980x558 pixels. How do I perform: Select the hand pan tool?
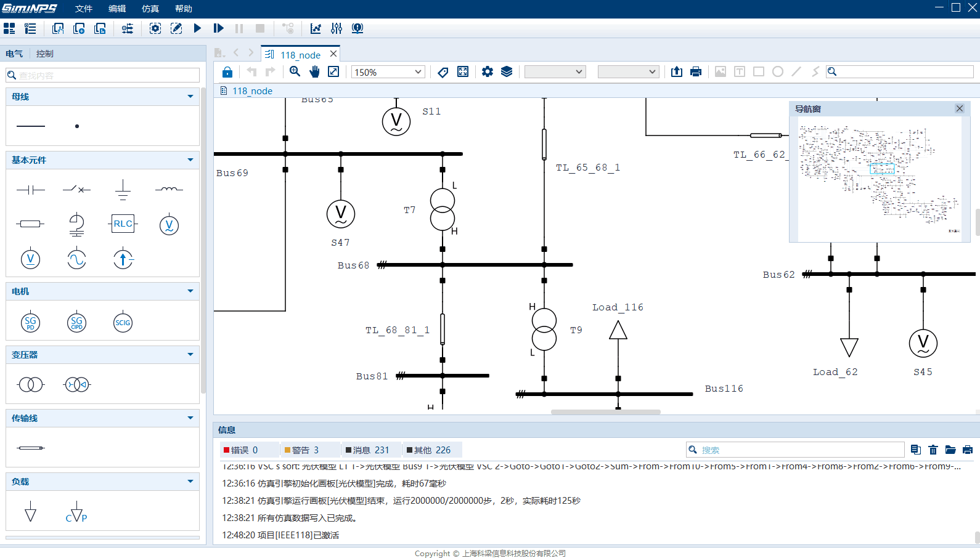pyautogui.click(x=314, y=72)
